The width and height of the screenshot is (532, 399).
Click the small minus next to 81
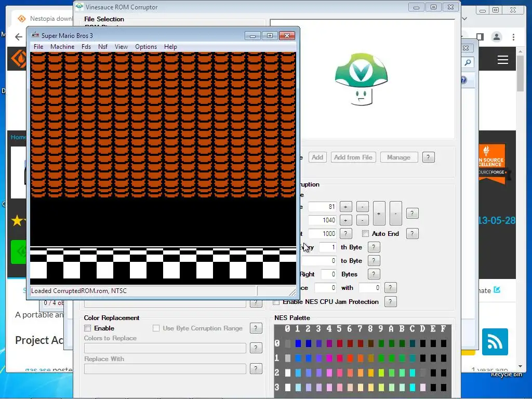362,207
